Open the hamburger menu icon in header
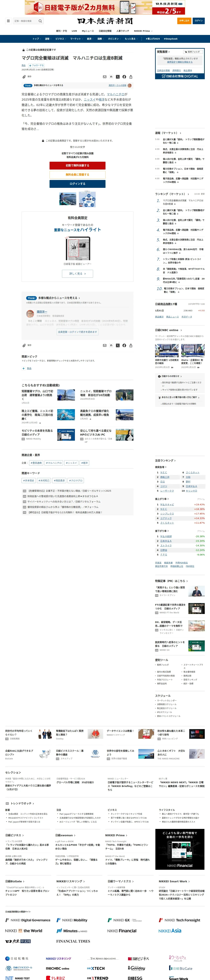 click(x=8, y=21)
